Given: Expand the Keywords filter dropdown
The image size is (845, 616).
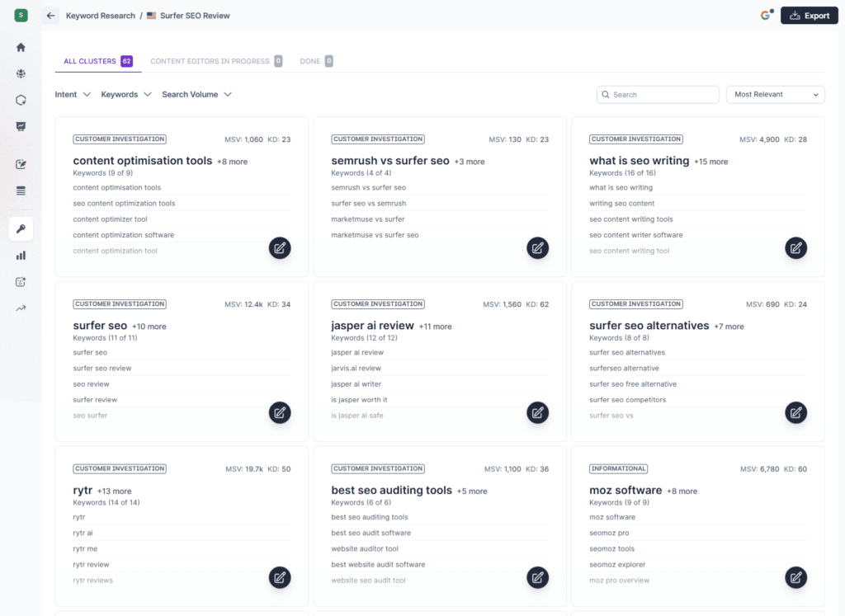Looking at the screenshot, I should pyautogui.click(x=125, y=94).
